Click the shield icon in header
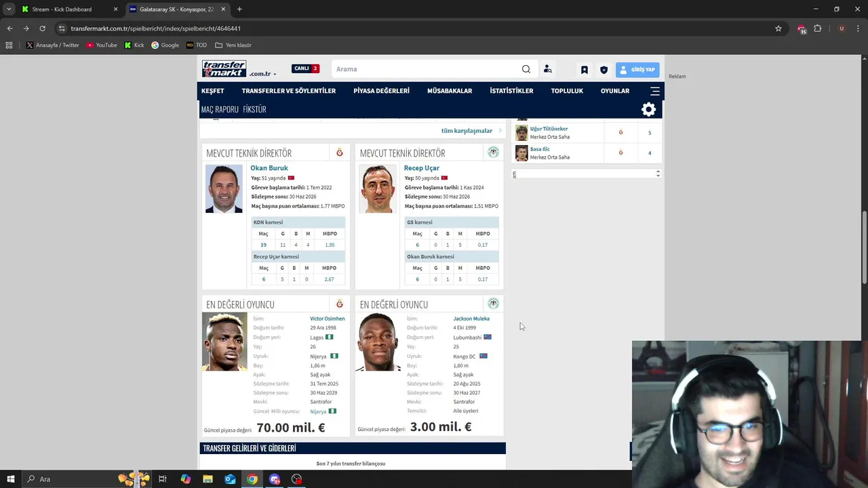Screen dimensions: 868x488 click(x=604, y=70)
